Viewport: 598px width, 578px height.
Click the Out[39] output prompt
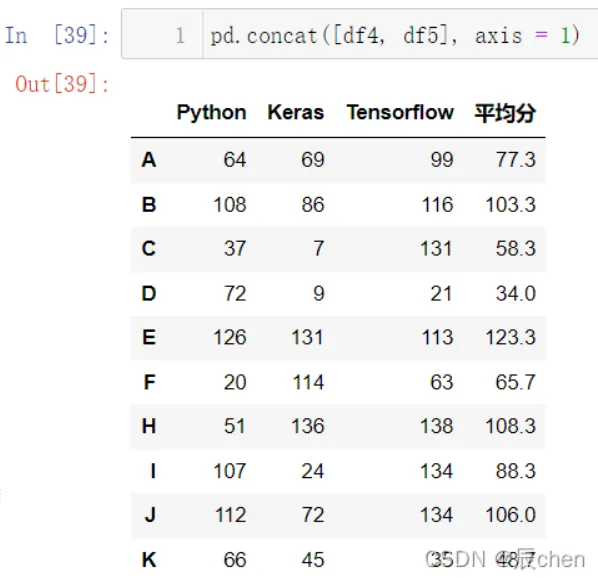62,84
